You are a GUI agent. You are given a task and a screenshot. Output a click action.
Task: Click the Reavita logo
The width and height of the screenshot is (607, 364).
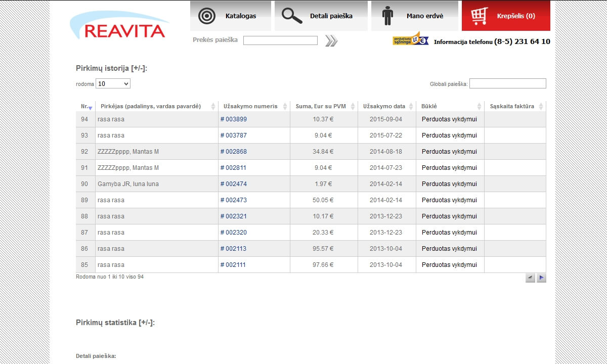coord(120,26)
